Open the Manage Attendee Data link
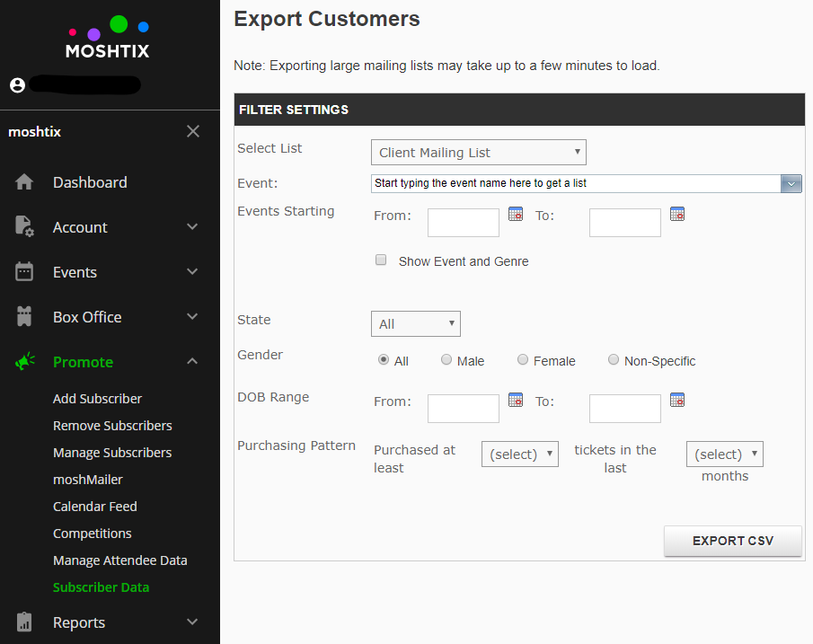Screen dimensions: 813x644 (x=119, y=560)
